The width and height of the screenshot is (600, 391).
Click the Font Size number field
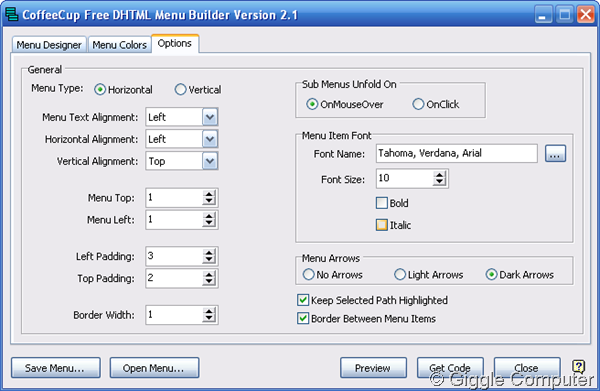point(405,178)
